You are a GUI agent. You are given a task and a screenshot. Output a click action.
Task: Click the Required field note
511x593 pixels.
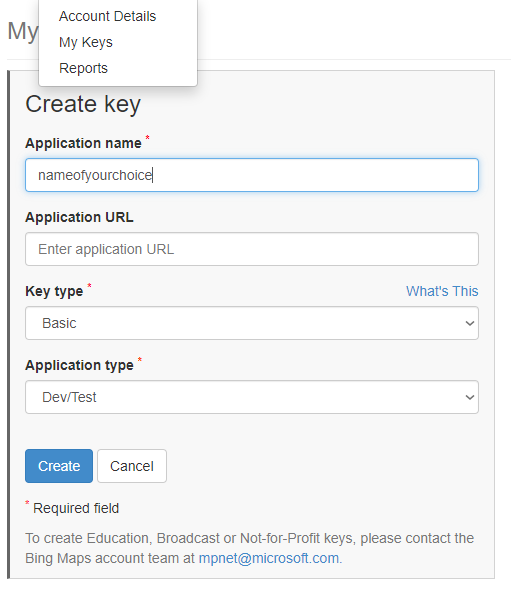(76, 508)
